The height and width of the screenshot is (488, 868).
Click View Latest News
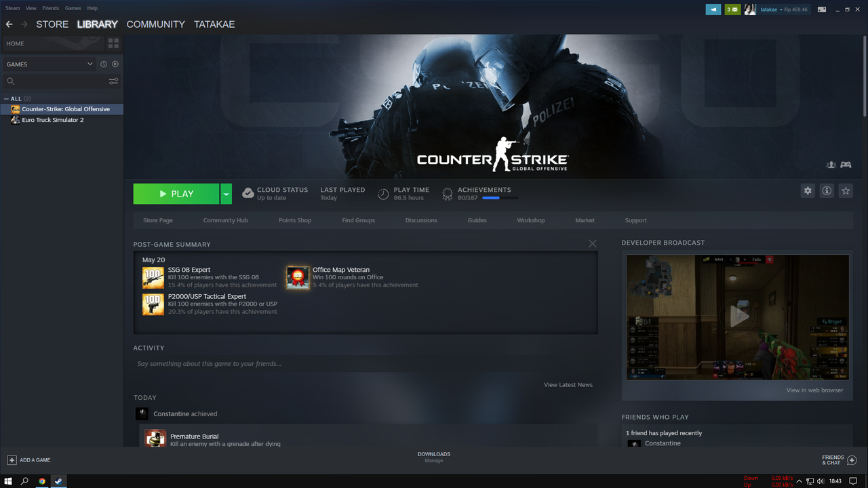[x=568, y=385]
